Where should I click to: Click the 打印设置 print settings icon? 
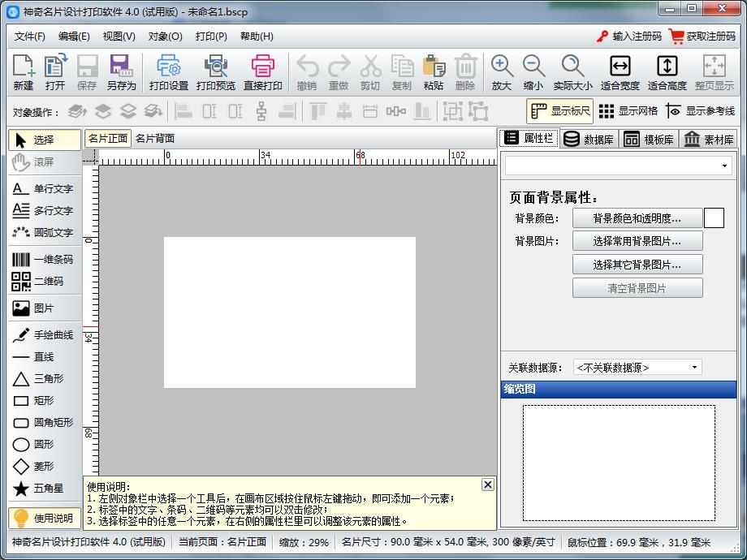pyautogui.click(x=168, y=72)
